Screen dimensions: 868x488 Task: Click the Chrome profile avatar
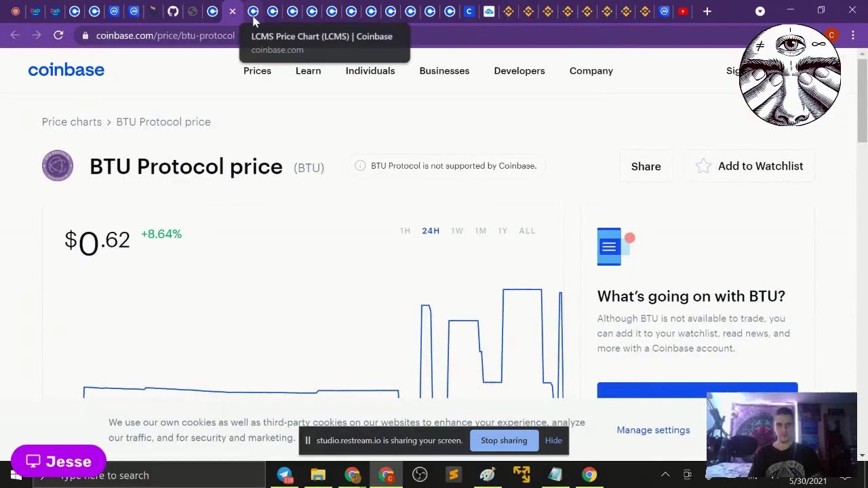coord(831,35)
